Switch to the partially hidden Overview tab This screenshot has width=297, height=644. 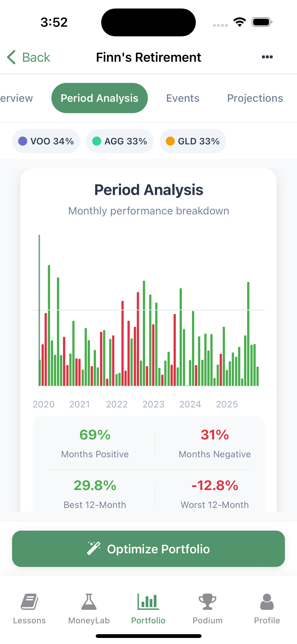tap(16, 98)
